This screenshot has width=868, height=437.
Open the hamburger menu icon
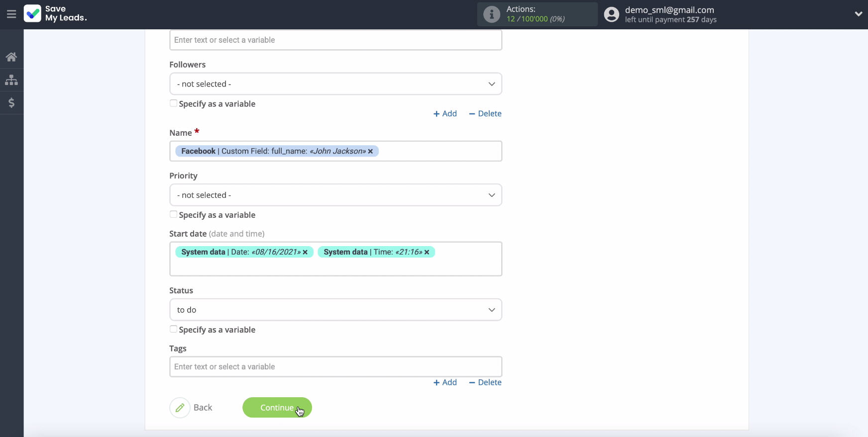click(11, 14)
